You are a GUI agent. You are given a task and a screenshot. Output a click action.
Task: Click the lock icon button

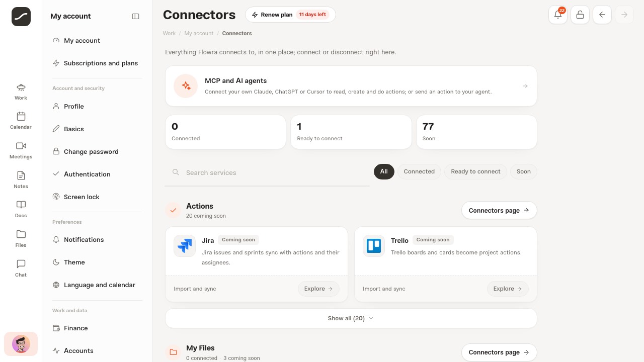(x=580, y=15)
